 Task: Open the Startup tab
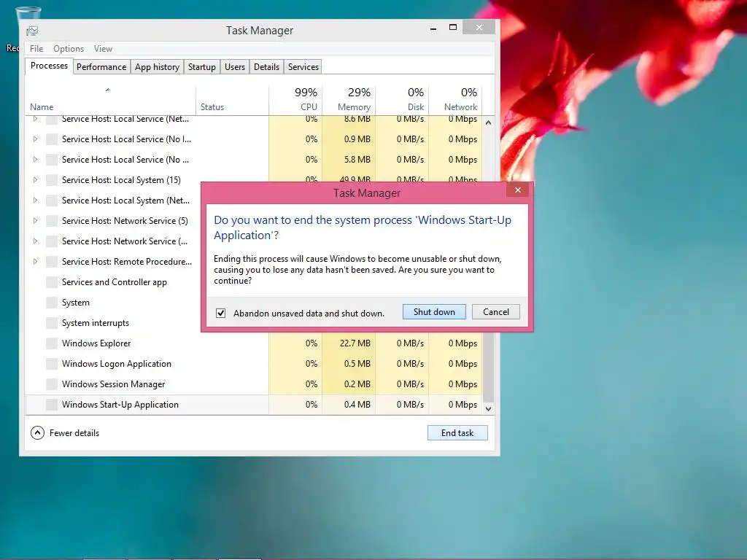pos(202,66)
